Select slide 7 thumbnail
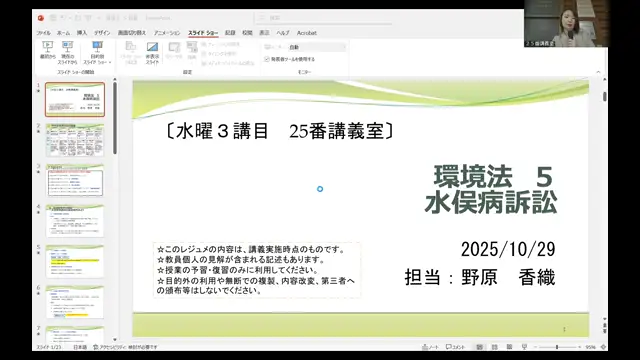This screenshot has width=640, height=360. point(75,334)
